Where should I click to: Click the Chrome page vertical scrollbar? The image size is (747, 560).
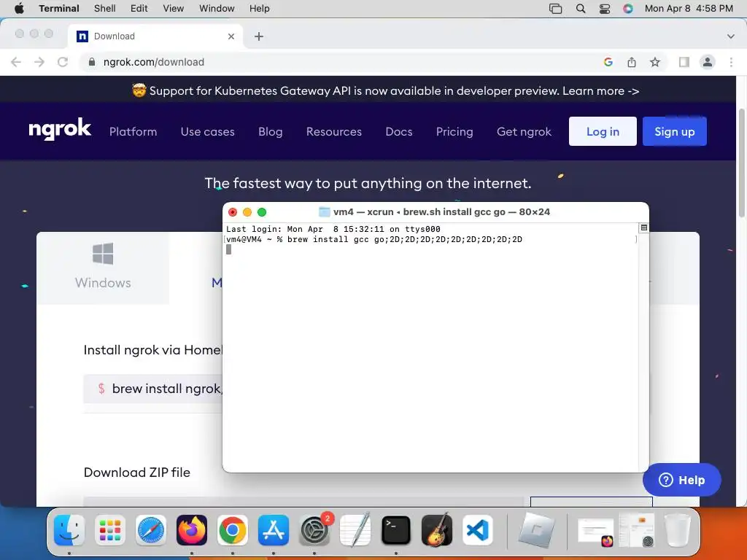[x=741, y=163]
